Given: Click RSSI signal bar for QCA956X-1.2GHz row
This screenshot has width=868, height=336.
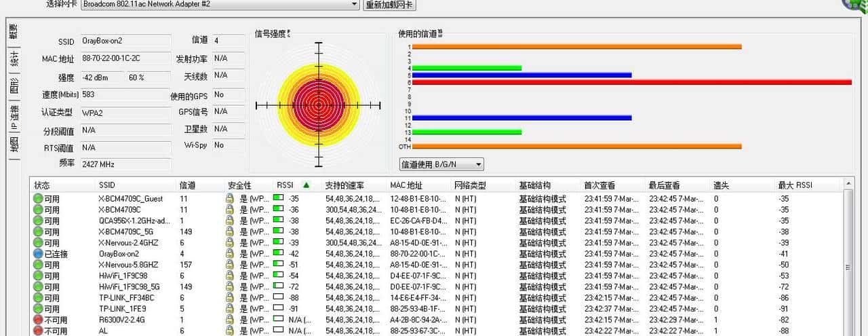Looking at the screenshot, I should click(x=278, y=221).
